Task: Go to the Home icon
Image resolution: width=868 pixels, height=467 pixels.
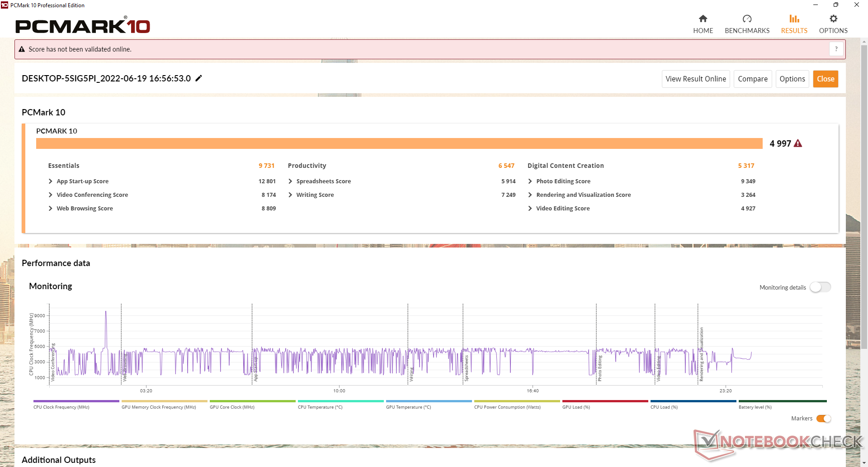Action: click(703, 19)
